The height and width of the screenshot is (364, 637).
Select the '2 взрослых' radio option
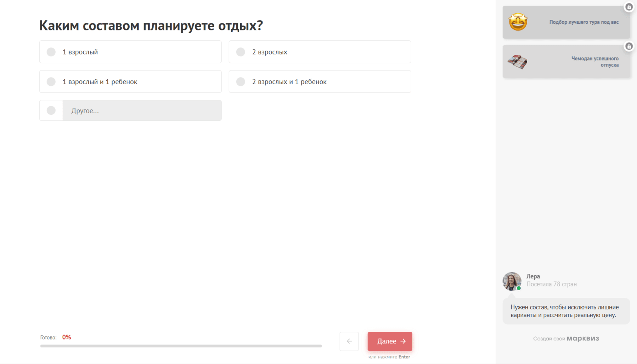click(x=241, y=52)
